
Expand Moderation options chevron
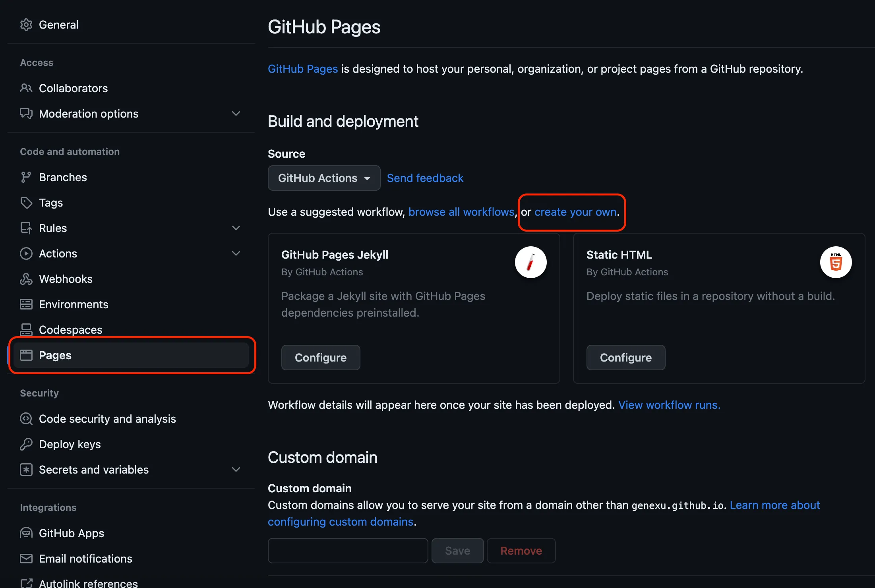[236, 114]
